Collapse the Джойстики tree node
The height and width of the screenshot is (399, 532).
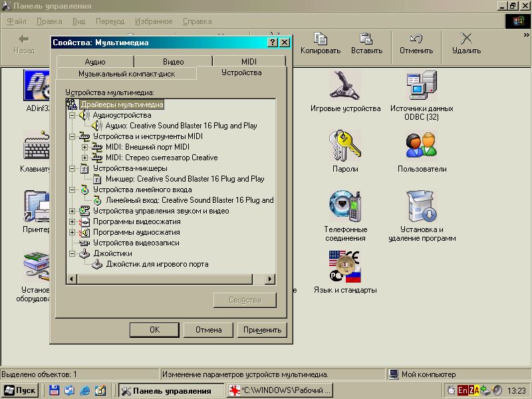(72, 253)
